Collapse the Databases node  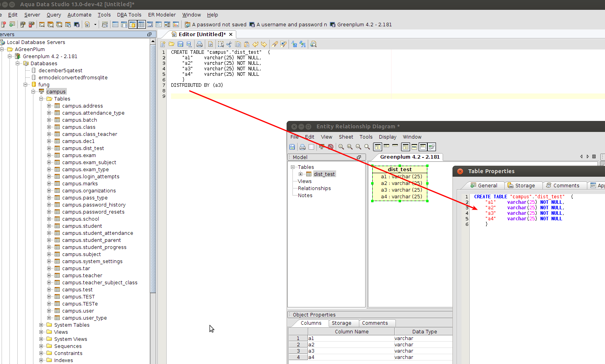(x=18, y=64)
